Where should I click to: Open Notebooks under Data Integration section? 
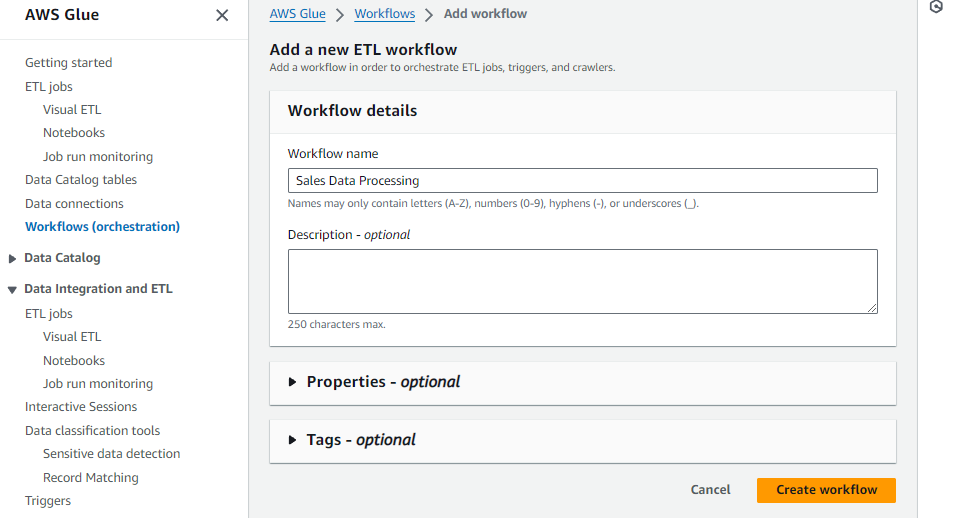(74, 361)
